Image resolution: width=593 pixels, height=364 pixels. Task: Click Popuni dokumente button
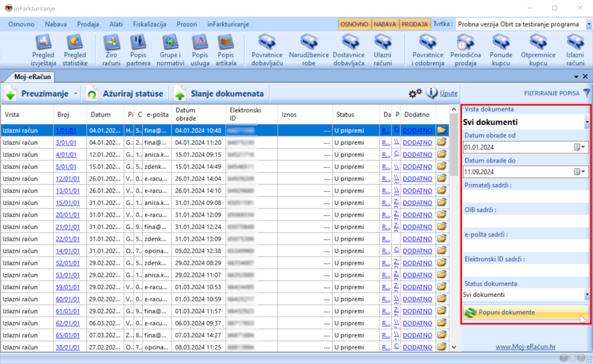pos(526,312)
